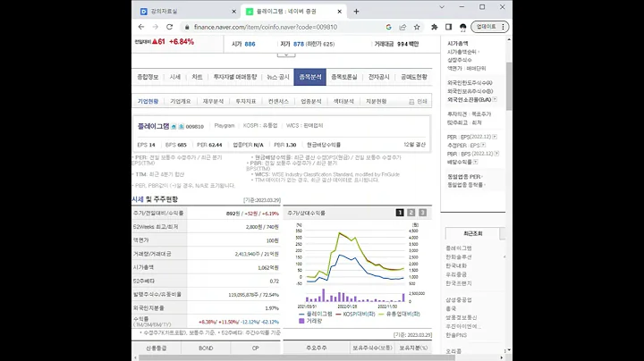Open the 시세 tab
644x361 pixels.
175,77
